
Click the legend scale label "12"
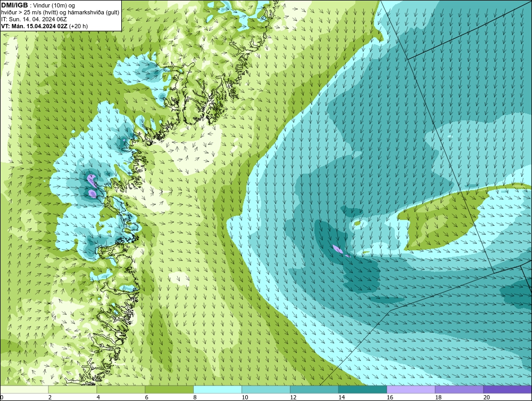pos(293,397)
